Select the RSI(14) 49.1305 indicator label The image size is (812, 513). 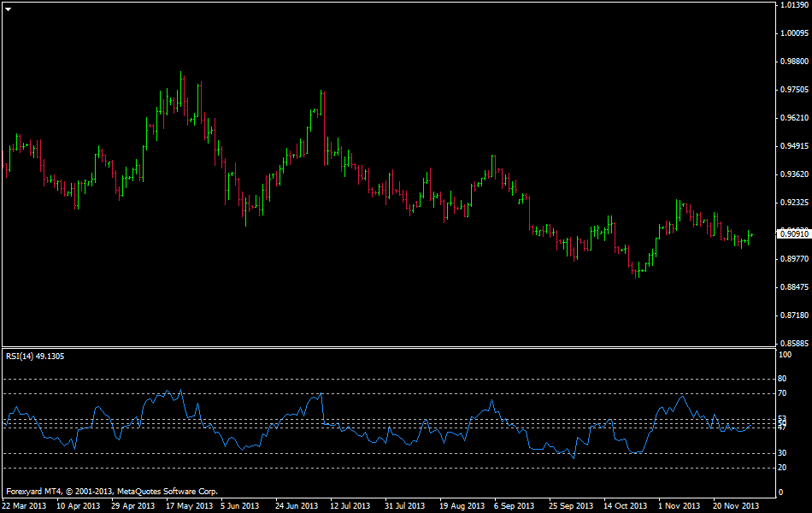click(35, 357)
